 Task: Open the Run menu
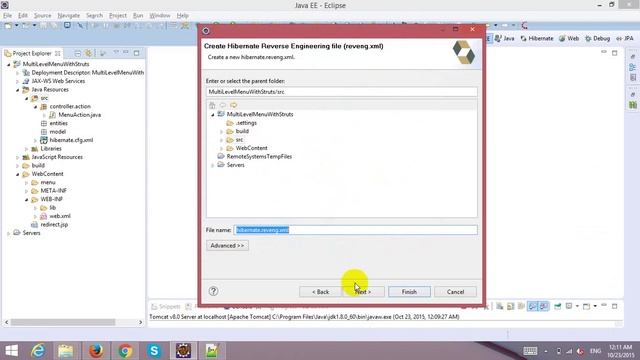(138, 16)
